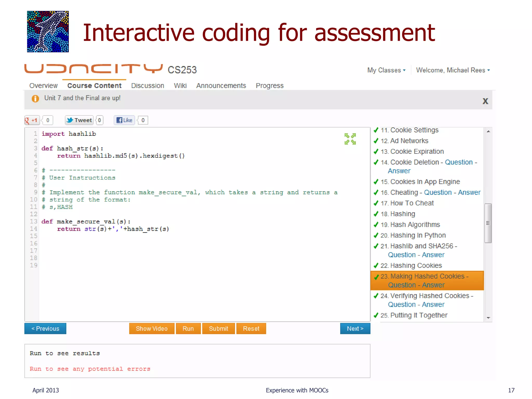This screenshot has height=399, width=532.
Task: Click the orange info icon in announcement bar
Action: [35, 98]
